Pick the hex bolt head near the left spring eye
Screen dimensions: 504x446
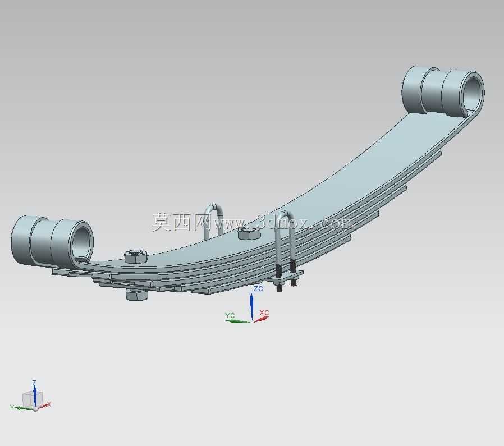click(136, 256)
